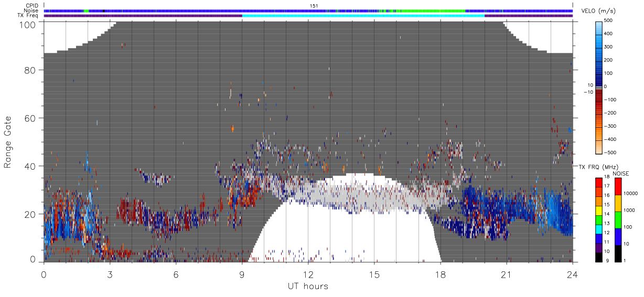Click the UT hours axis title
644x297 pixels.
tap(308, 286)
